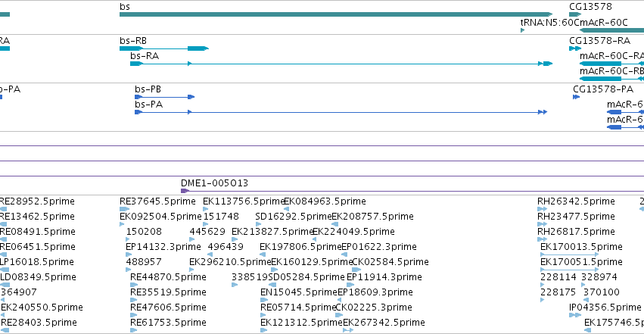This screenshot has width=644, height=334.
Task: Click the RE44870.5prime EST label
Action: coord(168,277)
